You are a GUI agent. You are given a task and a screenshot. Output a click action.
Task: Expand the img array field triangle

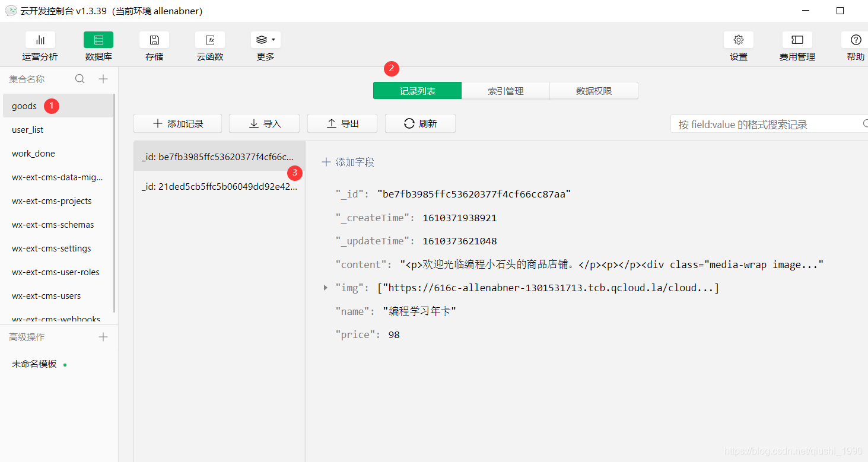click(x=326, y=288)
